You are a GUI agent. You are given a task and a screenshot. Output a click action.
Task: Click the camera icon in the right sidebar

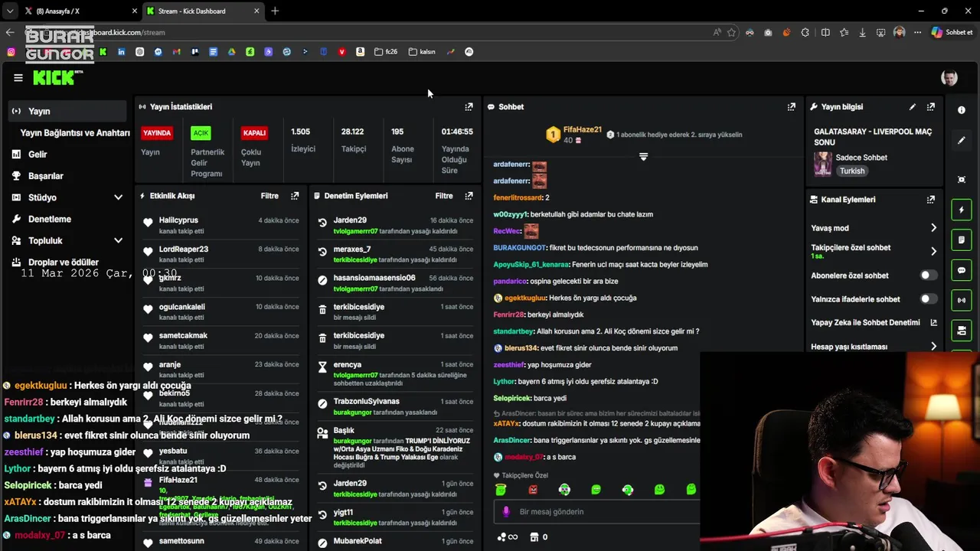962,331
